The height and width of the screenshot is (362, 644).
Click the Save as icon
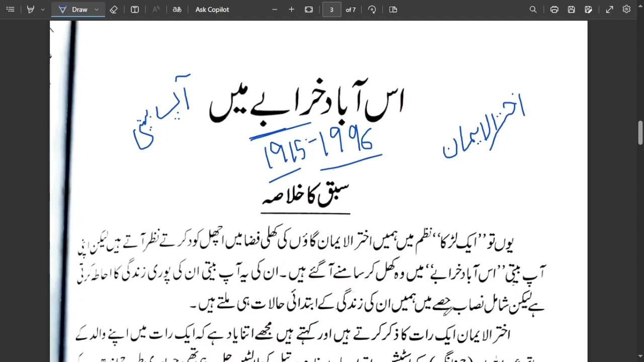point(589,10)
